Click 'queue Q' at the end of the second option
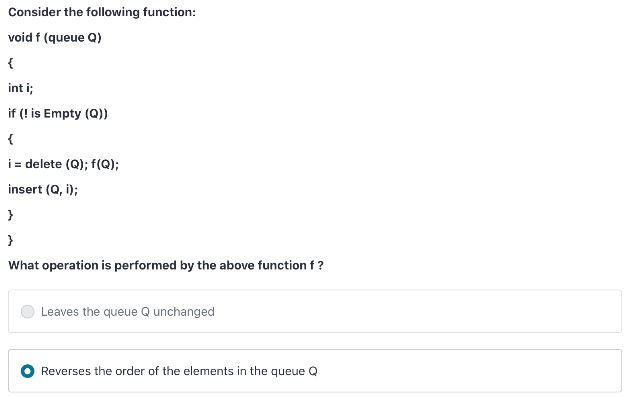 point(294,371)
